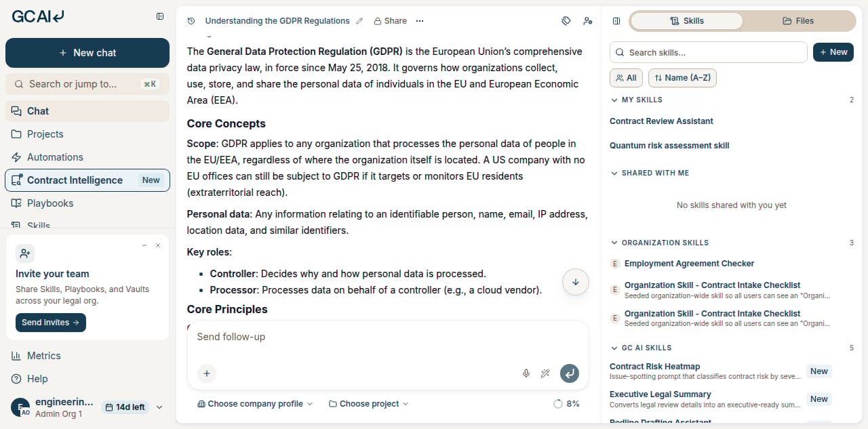Collapse the left sidebar panel icon
The width and height of the screenshot is (868, 429).
pos(160,16)
